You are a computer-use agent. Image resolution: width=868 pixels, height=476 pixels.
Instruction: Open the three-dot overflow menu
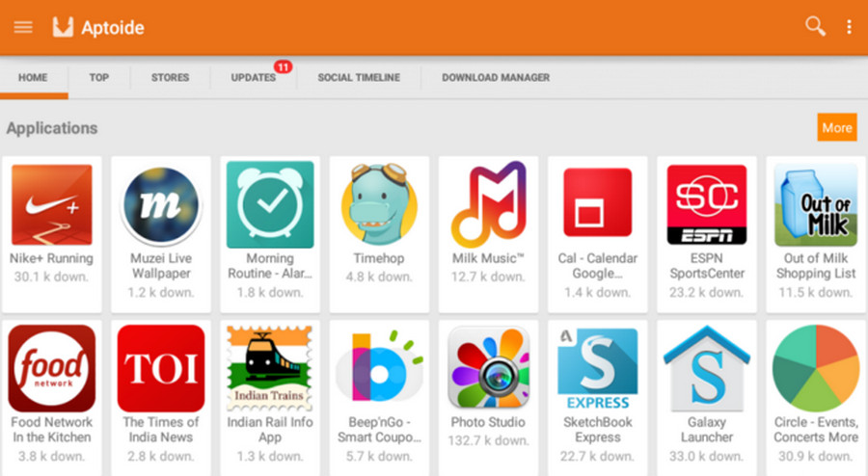point(849,27)
